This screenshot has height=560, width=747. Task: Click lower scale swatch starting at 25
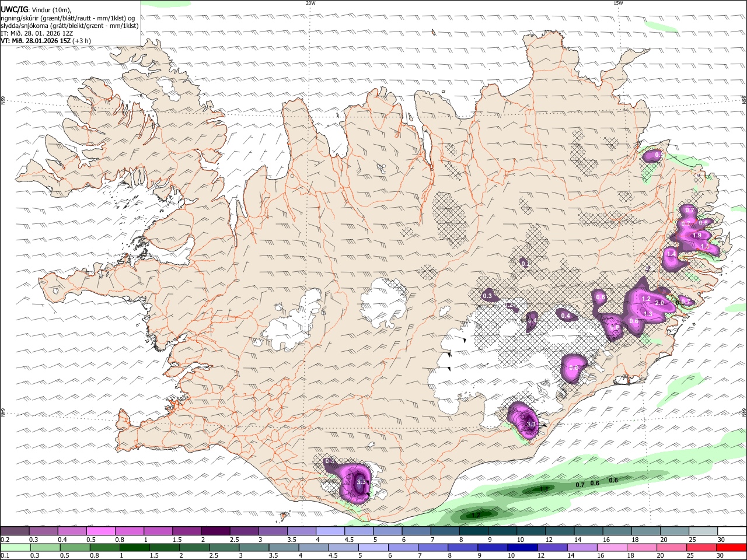tap(701, 548)
